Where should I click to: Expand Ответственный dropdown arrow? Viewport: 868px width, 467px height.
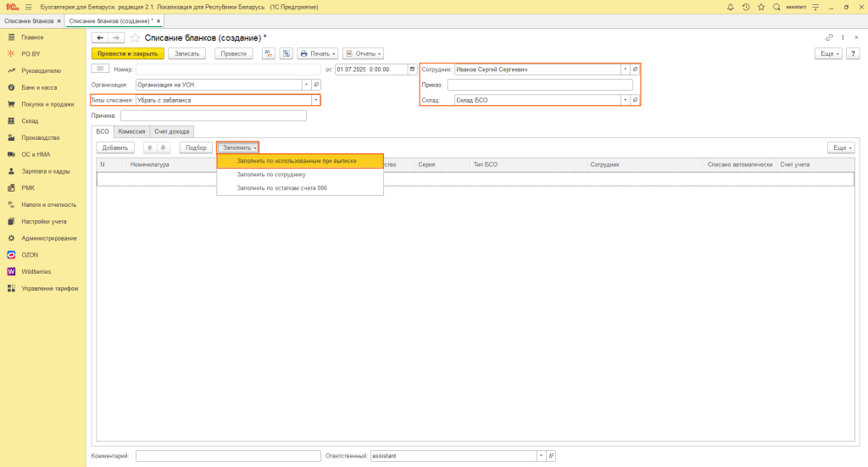click(541, 456)
